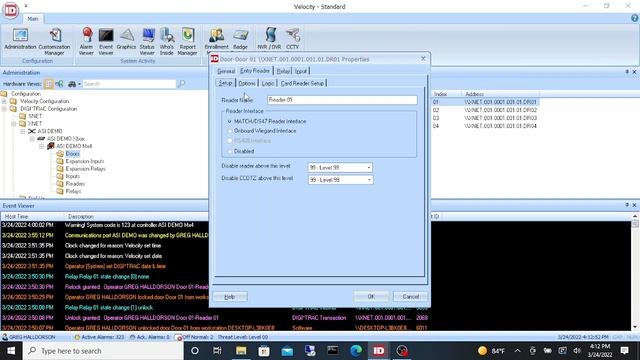Select the Disabled reader interface option
The image size is (640, 360).
[x=229, y=151]
